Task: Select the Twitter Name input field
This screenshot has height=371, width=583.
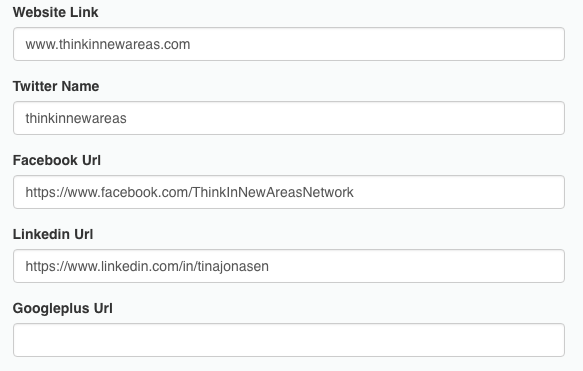Action: (289, 118)
